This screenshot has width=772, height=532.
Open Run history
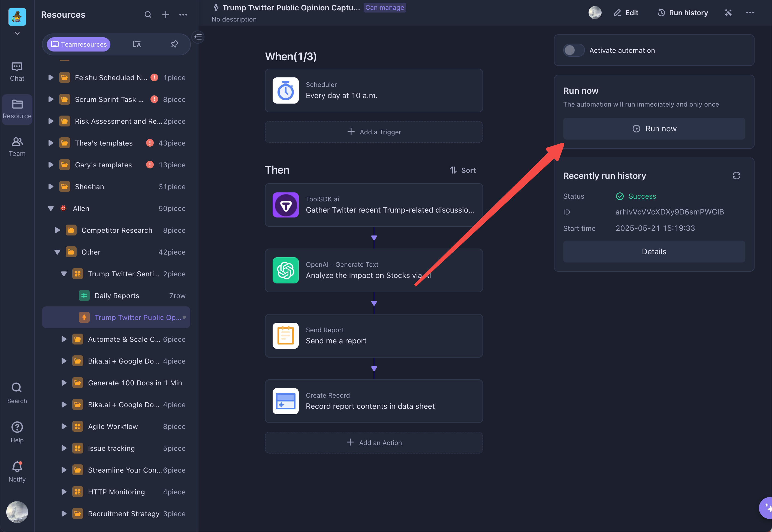point(682,13)
